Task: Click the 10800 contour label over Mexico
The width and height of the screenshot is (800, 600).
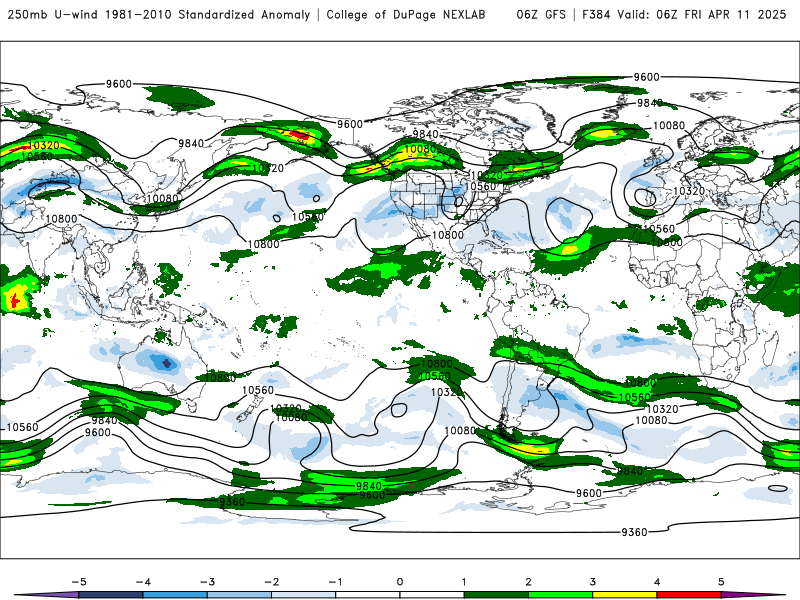Action: pos(448,235)
